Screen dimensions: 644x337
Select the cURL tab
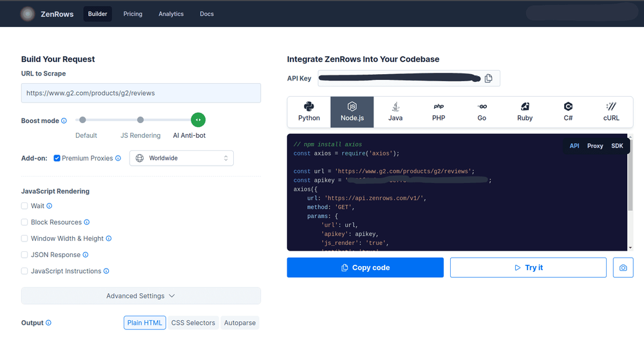tap(611, 112)
